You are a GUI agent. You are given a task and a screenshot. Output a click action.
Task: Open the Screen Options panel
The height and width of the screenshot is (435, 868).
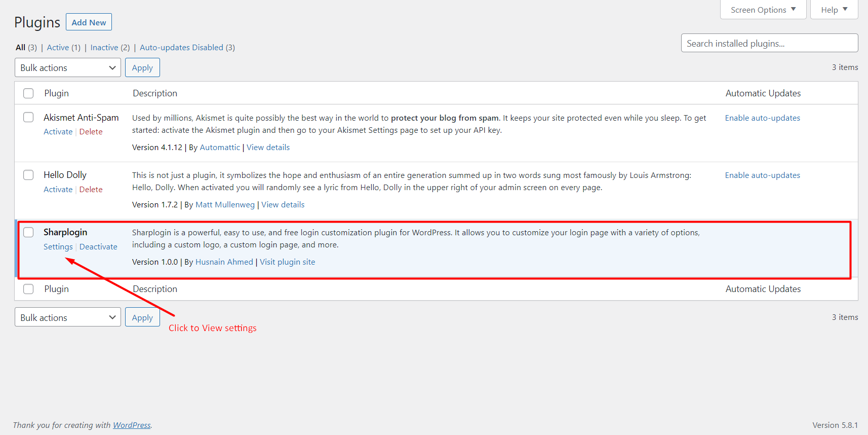(x=759, y=9)
